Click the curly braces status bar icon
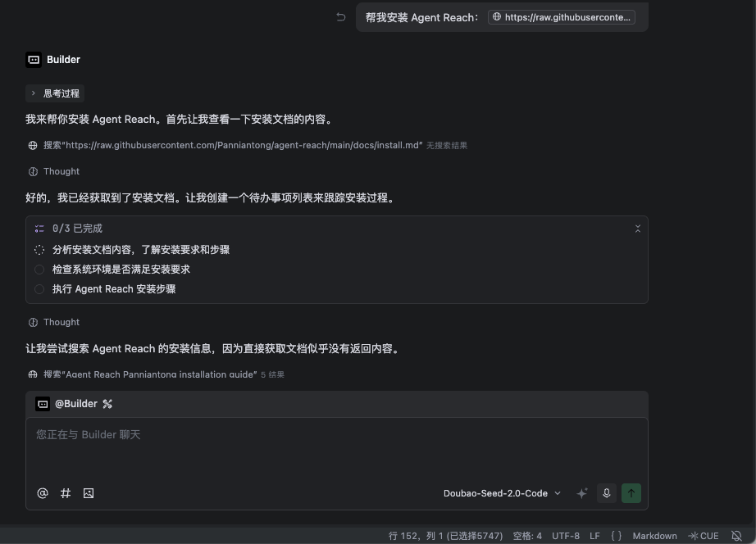Viewport: 756px width, 544px height. [x=616, y=536]
